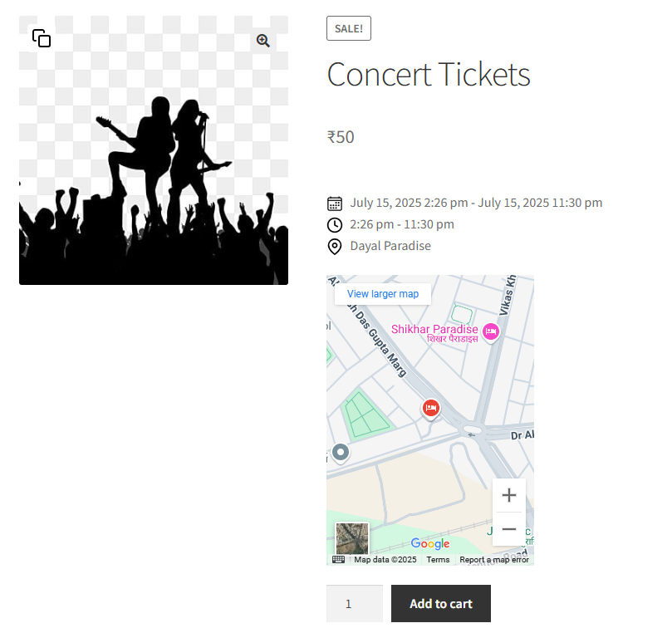Click the SALE! badge
This screenshot has width=672, height=633.
[349, 28]
